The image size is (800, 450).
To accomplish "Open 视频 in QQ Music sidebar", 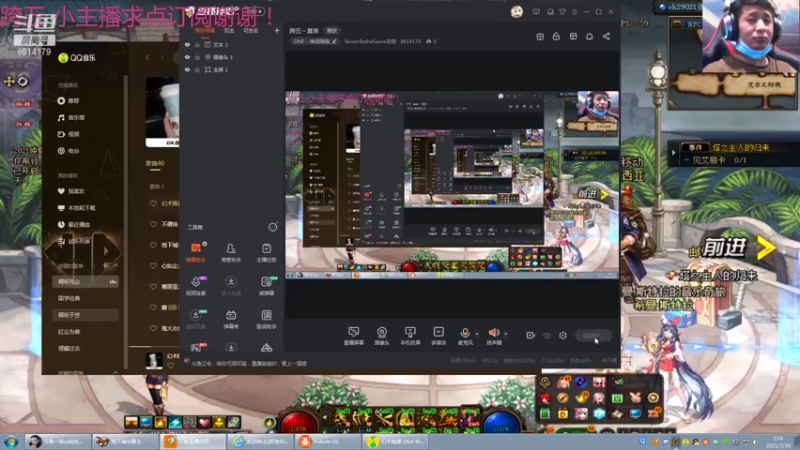I will tap(70, 134).
